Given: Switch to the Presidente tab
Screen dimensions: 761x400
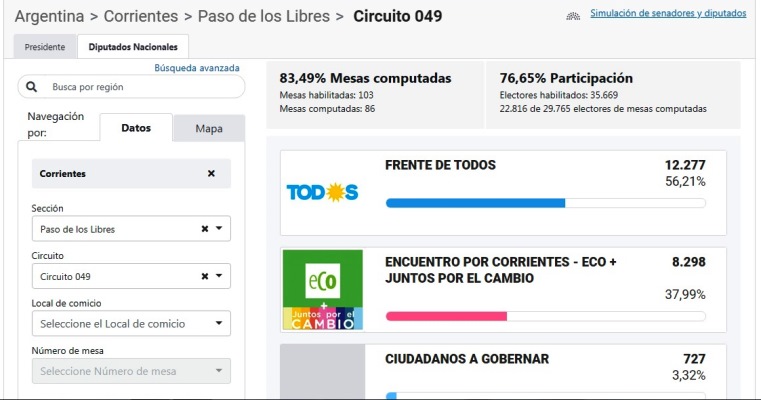Looking at the screenshot, I should pos(45,47).
